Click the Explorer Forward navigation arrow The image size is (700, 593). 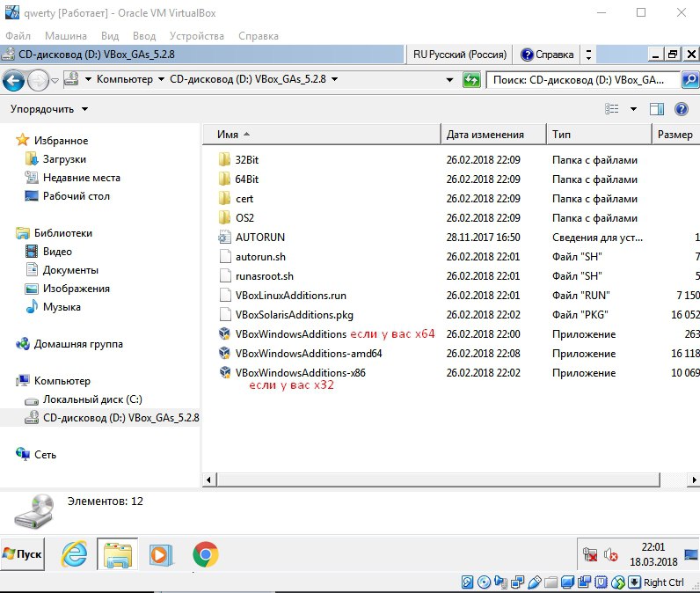(x=38, y=81)
